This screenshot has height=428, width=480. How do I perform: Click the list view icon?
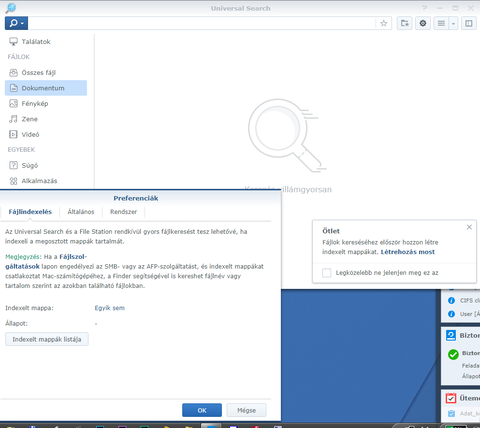pos(441,23)
